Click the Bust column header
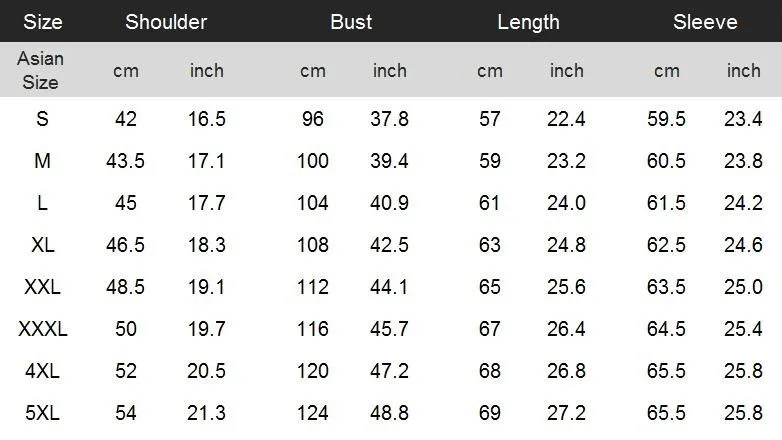782x440 pixels. pyautogui.click(x=351, y=22)
